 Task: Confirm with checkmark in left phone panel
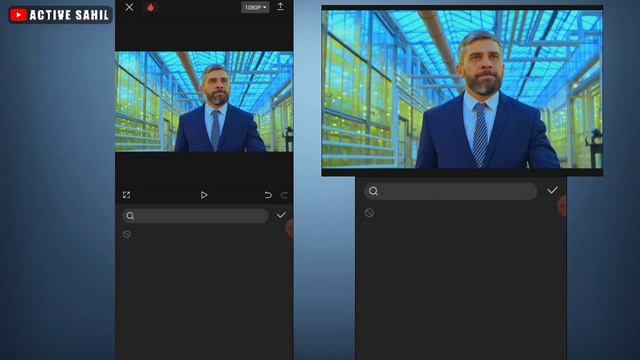pos(281,215)
